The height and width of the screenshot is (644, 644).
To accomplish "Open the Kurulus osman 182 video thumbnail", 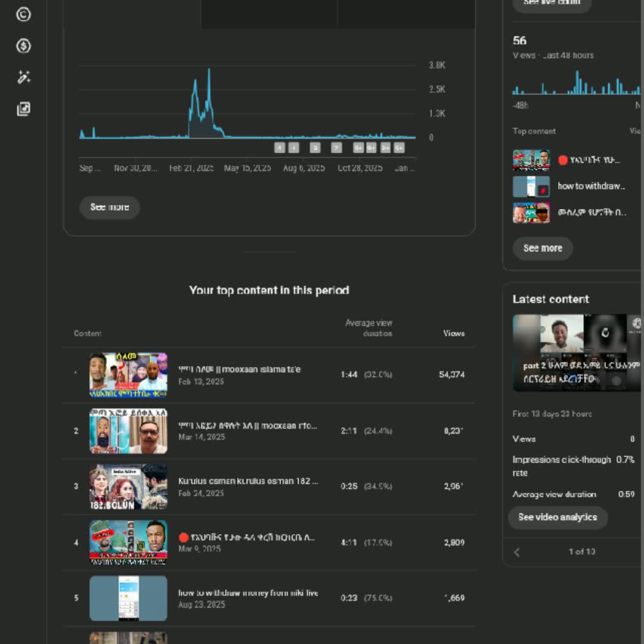I will [x=128, y=487].
